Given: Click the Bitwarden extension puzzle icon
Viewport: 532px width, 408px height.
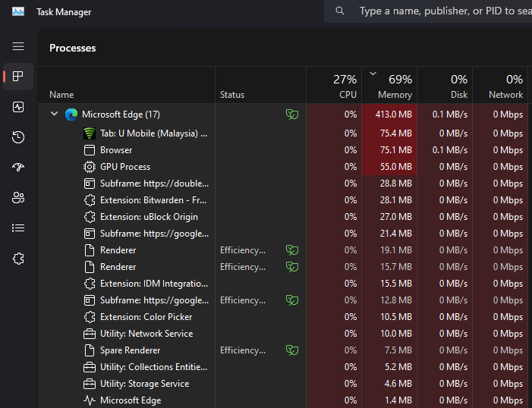Looking at the screenshot, I should click(90, 200).
